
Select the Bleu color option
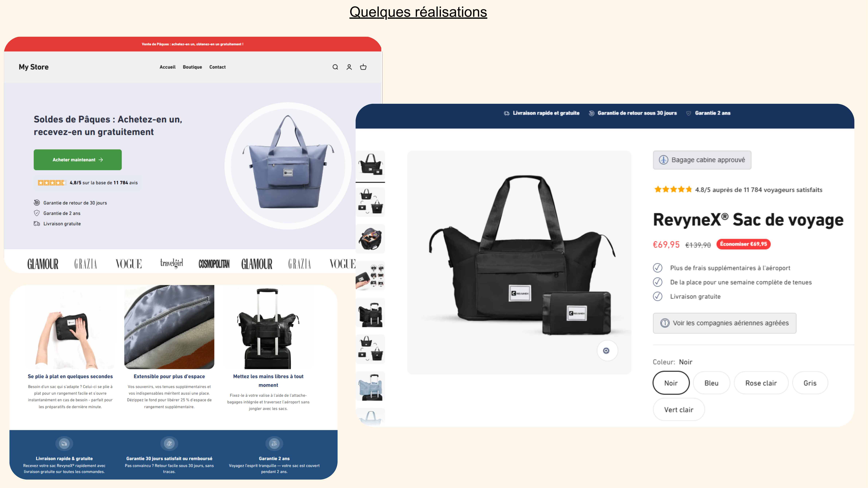711,383
